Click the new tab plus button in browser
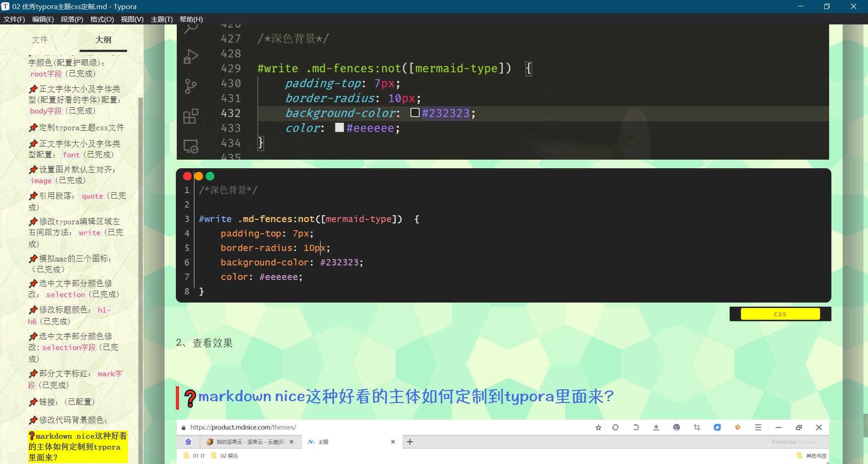868x464 pixels. [x=410, y=442]
